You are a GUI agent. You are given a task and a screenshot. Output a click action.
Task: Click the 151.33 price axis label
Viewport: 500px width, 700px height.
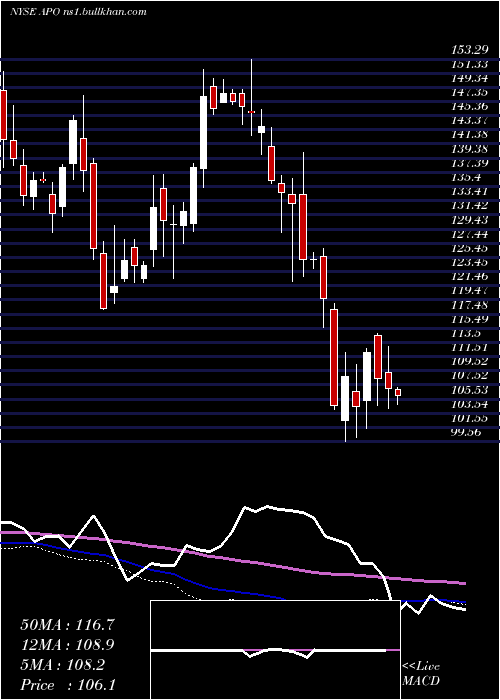(x=469, y=65)
